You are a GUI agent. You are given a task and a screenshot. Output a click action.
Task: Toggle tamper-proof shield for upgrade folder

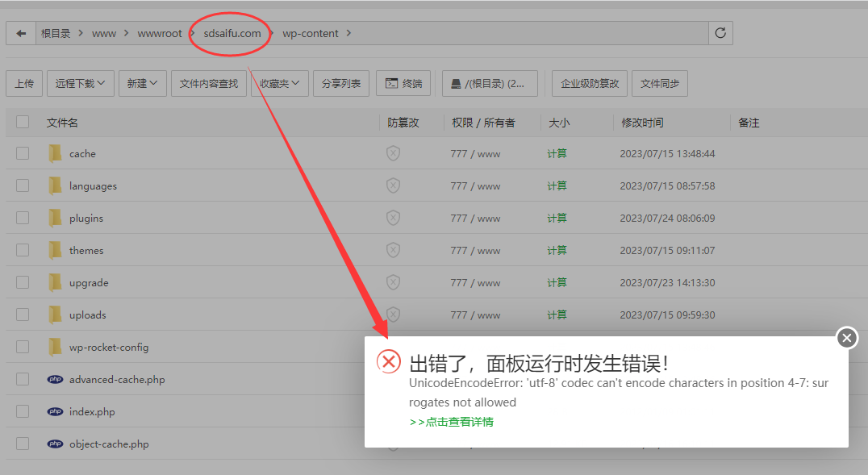393,282
